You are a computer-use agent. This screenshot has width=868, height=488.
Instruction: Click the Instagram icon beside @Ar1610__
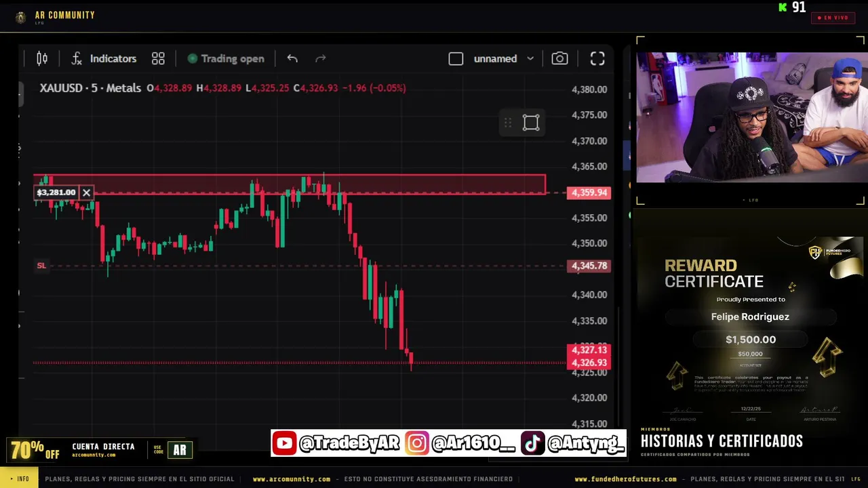[x=417, y=443]
